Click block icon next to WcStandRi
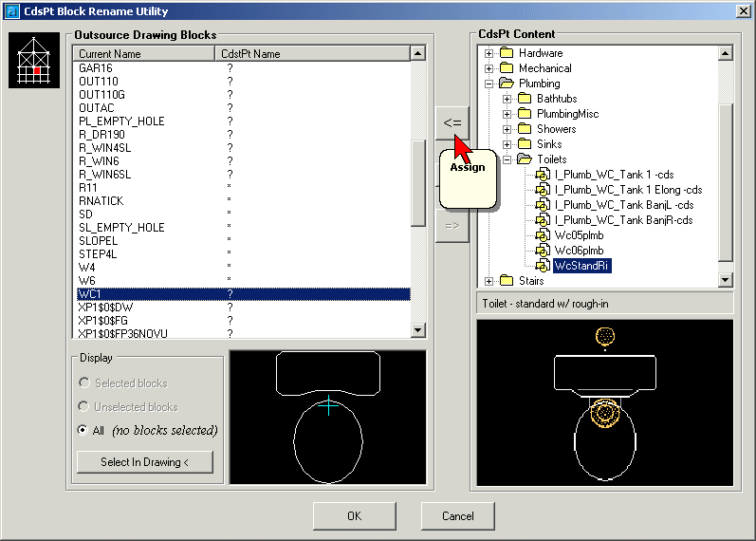 click(x=543, y=266)
